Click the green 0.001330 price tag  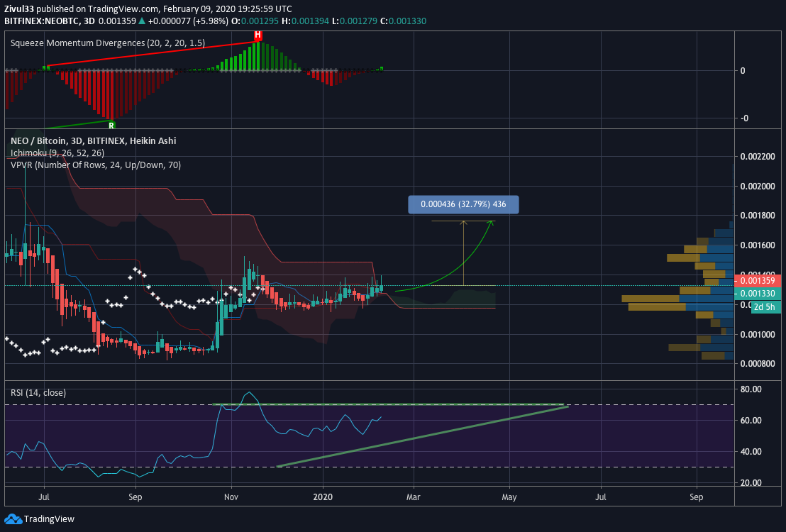point(758,294)
